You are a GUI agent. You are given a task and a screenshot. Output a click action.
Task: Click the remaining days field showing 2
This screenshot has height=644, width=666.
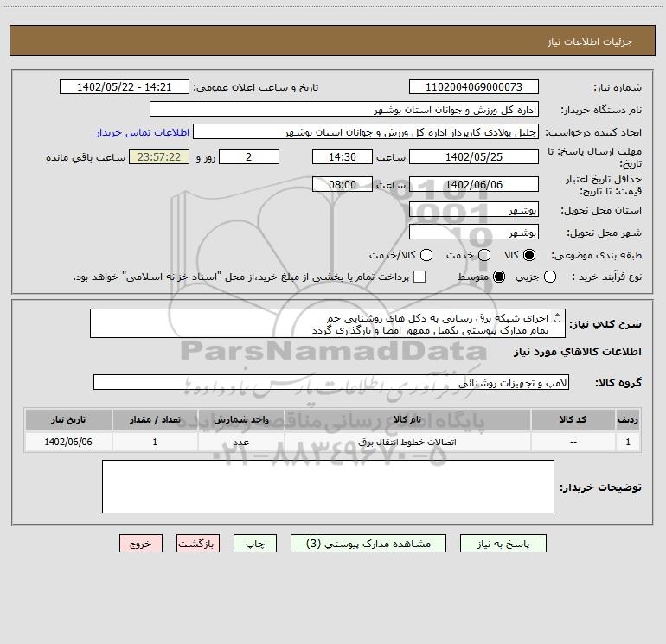pos(249,156)
